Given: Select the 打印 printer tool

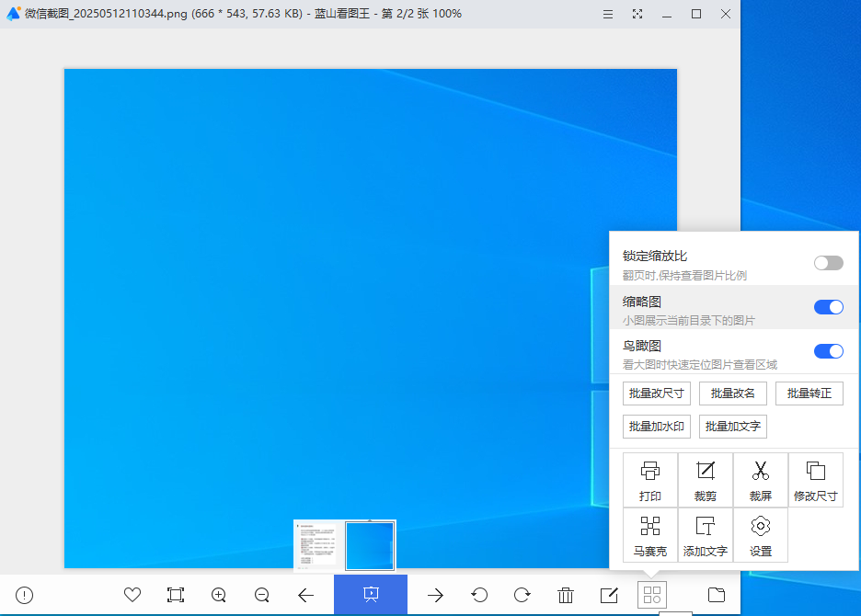Looking at the screenshot, I should click(x=650, y=481).
